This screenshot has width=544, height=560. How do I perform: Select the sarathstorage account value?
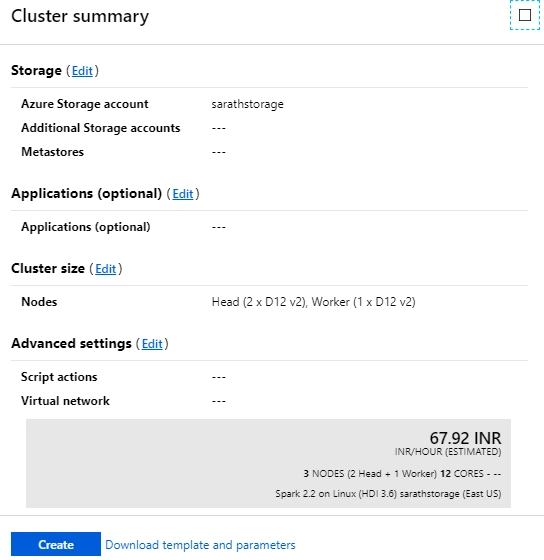(x=247, y=104)
